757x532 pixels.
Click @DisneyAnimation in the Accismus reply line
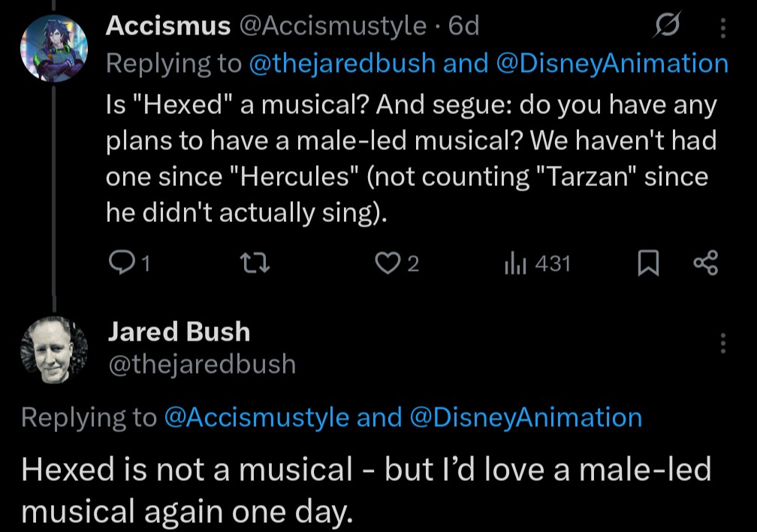point(612,63)
